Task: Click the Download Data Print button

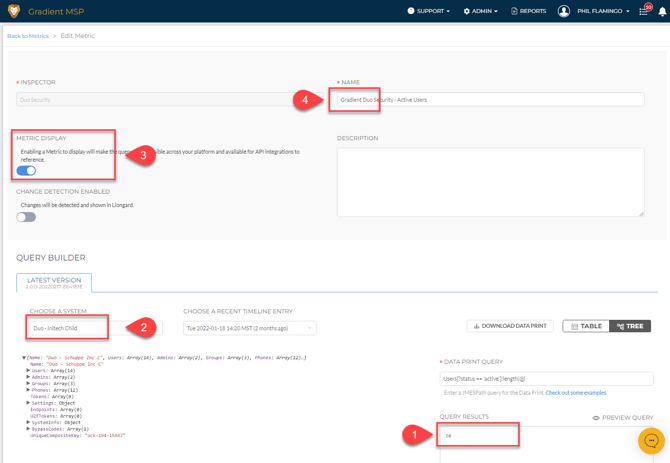Action: point(510,326)
